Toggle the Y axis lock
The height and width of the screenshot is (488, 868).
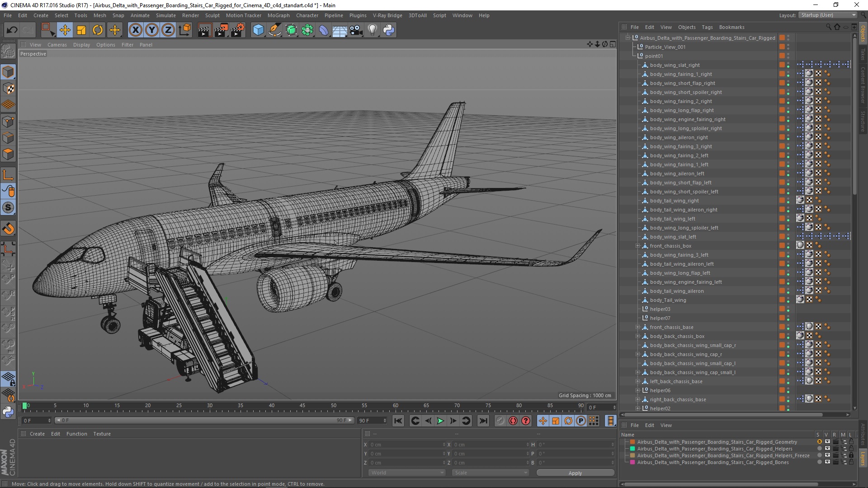(152, 30)
